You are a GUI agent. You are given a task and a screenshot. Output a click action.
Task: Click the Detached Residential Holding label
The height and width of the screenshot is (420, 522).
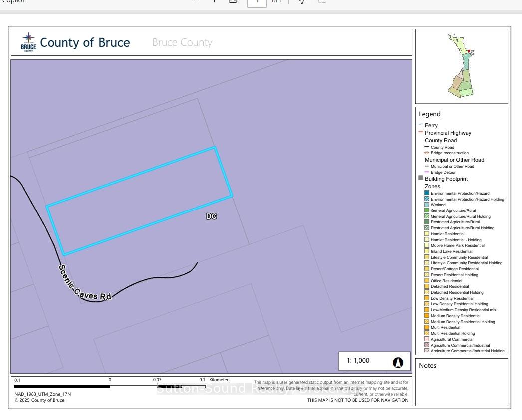pyautogui.click(x=457, y=292)
